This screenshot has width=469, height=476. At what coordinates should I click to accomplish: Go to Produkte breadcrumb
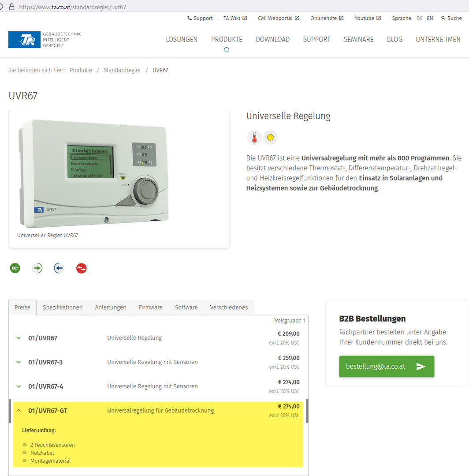coord(81,70)
